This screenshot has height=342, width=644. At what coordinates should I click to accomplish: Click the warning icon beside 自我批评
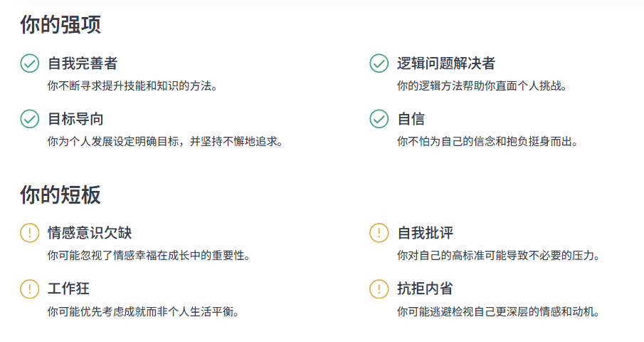coord(379,233)
